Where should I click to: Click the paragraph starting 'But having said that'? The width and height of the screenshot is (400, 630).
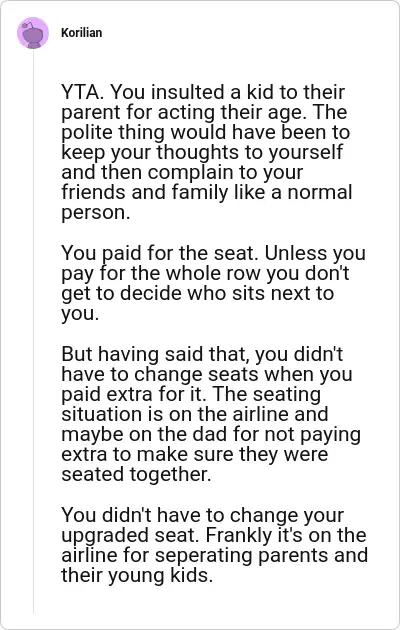tap(211, 414)
